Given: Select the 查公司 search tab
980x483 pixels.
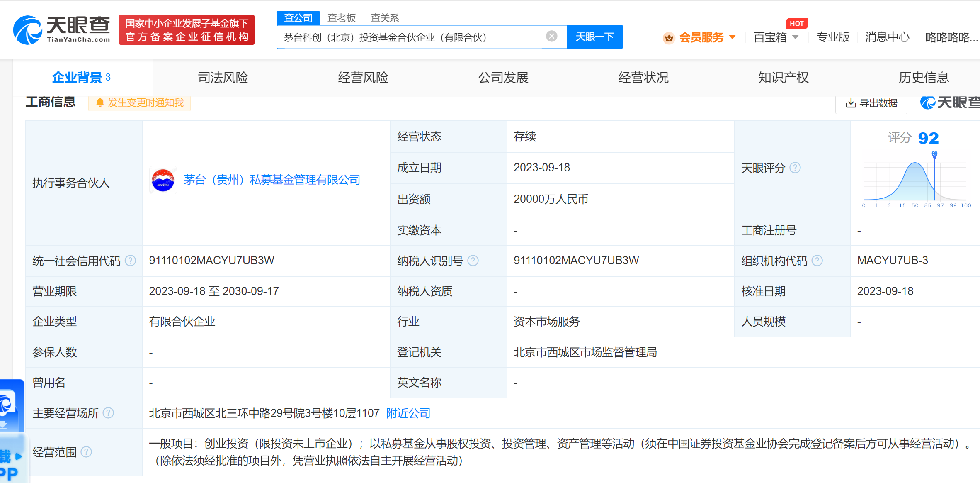Looking at the screenshot, I should point(298,18).
